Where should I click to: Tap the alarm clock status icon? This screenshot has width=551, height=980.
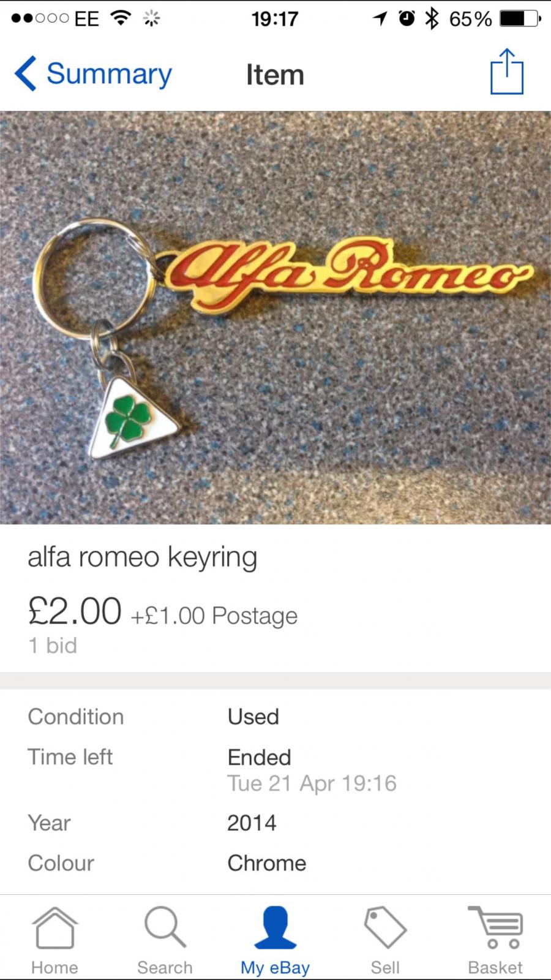click(x=407, y=18)
